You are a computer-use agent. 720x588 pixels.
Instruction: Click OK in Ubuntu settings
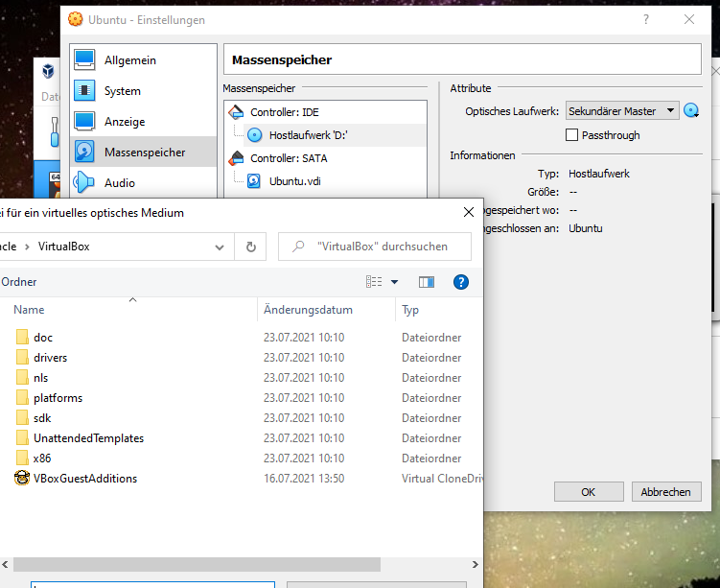(589, 492)
